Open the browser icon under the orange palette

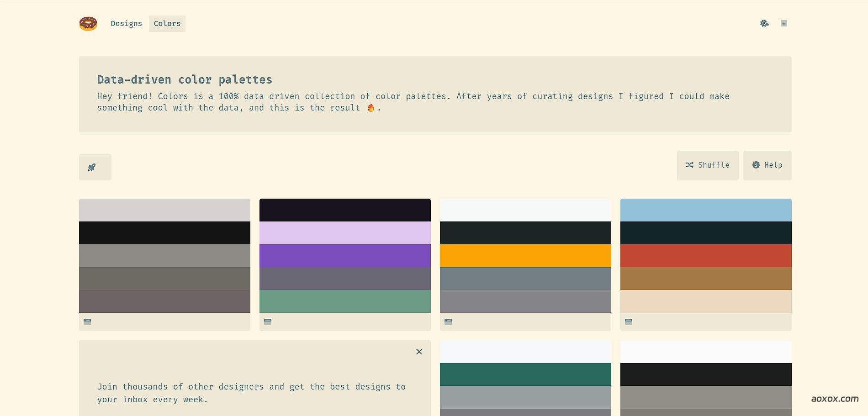(x=447, y=321)
